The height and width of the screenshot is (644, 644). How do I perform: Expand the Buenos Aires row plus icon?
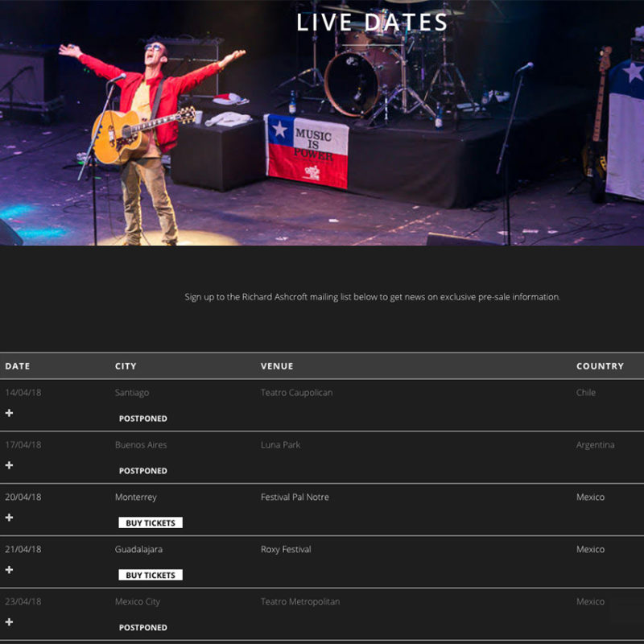pos(9,465)
